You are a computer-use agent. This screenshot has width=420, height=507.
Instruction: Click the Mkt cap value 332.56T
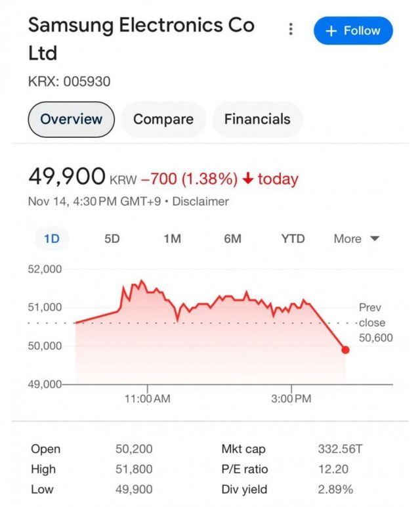tap(339, 449)
